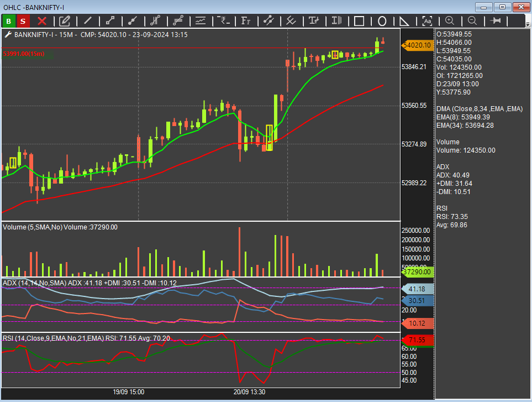Click the EMA(34): 53694.28 value

click(x=465, y=126)
